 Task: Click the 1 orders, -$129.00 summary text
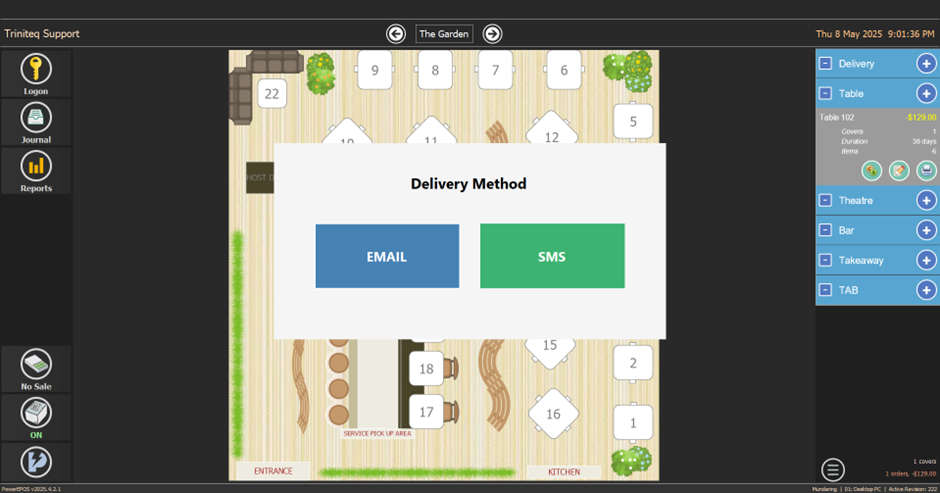tap(911, 474)
